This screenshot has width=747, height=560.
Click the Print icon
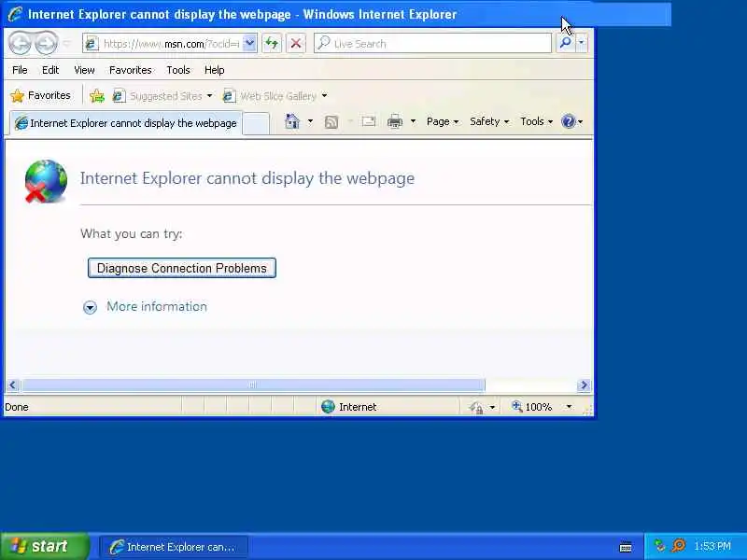(395, 122)
